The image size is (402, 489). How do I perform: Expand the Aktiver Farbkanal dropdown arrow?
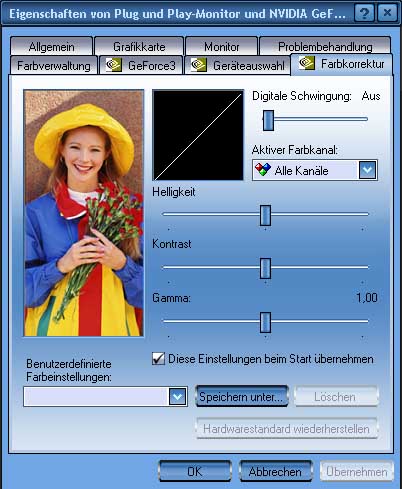click(x=368, y=170)
